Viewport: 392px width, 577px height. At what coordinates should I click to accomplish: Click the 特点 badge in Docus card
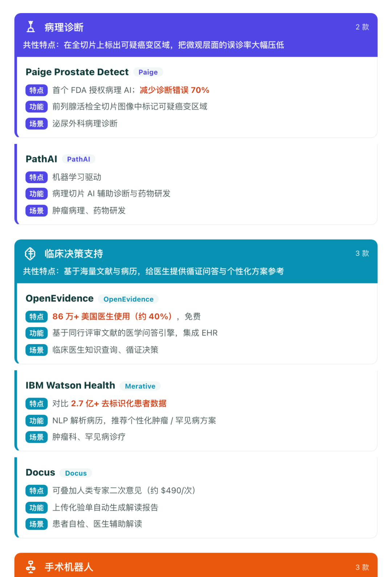click(x=36, y=491)
